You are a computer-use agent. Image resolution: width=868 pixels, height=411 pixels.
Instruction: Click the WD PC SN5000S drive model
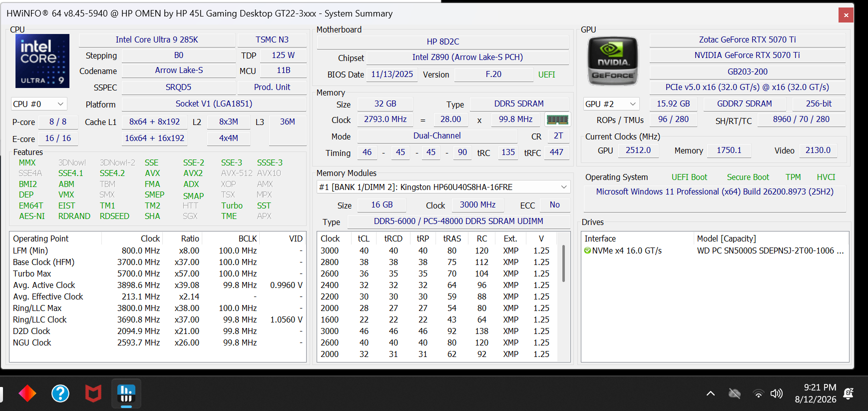tap(770, 250)
